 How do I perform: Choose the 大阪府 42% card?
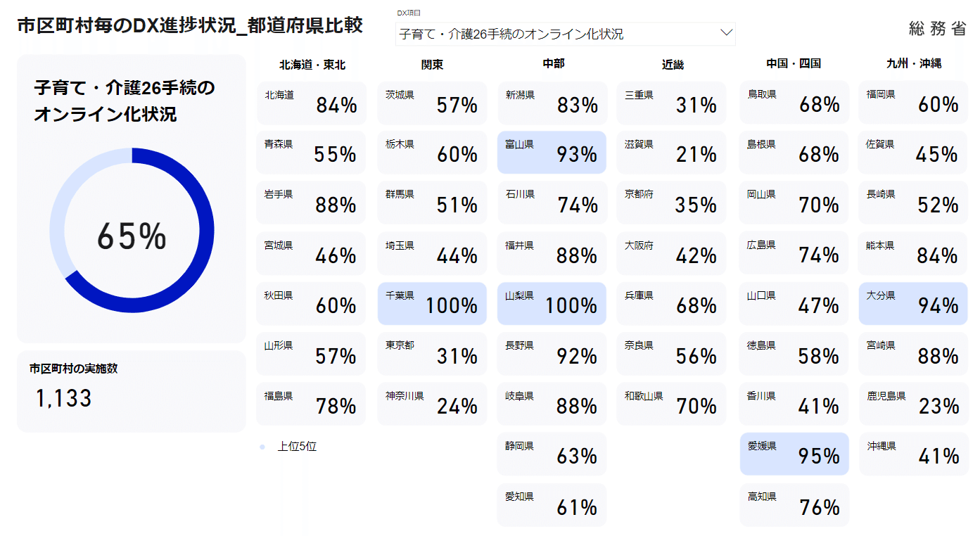click(x=671, y=253)
